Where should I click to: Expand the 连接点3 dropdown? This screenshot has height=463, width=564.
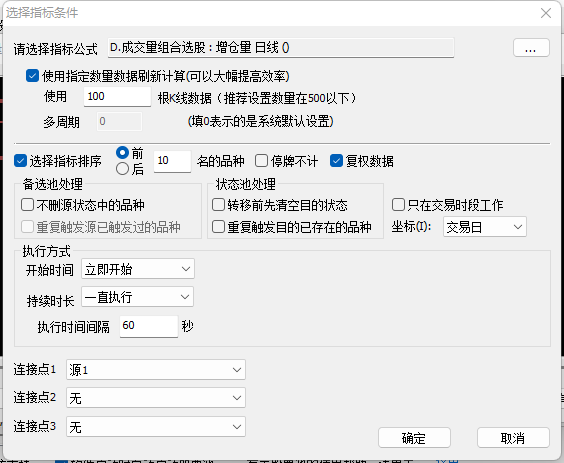[x=156, y=427]
